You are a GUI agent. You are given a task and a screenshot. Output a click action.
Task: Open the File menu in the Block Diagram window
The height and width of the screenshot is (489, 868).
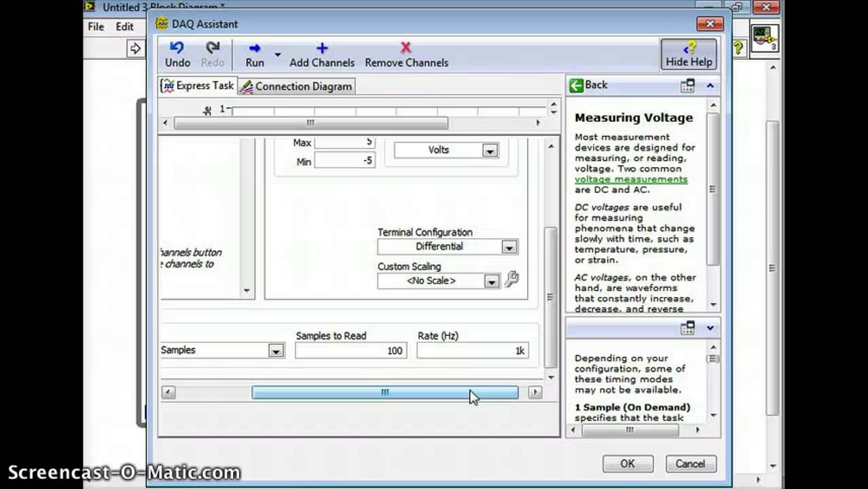click(x=96, y=26)
